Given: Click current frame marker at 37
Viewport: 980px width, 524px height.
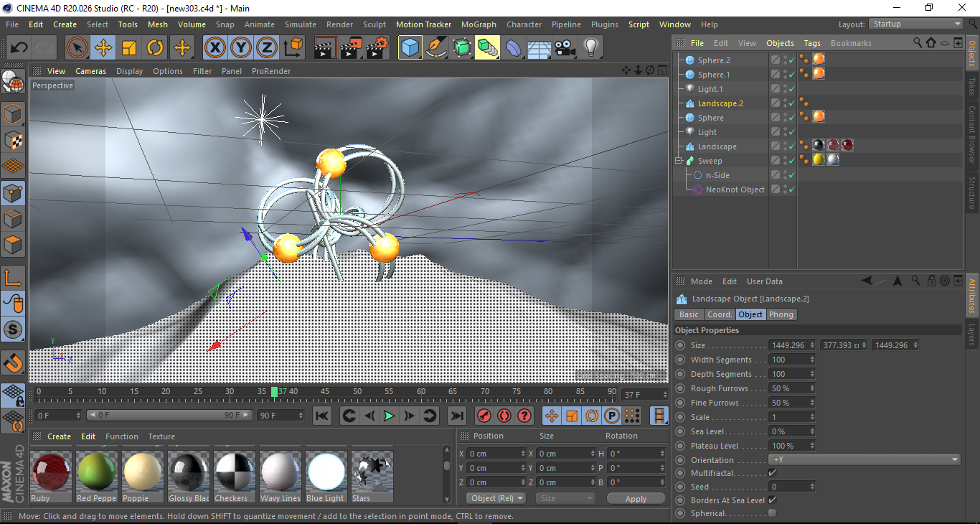Looking at the screenshot, I should 274,392.
